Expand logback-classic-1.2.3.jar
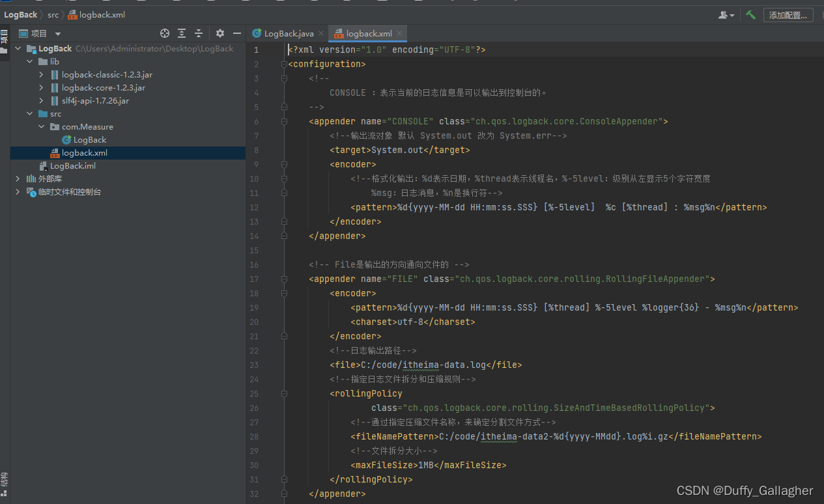The width and height of the screenshot is (824, 504). click(41, 74)
